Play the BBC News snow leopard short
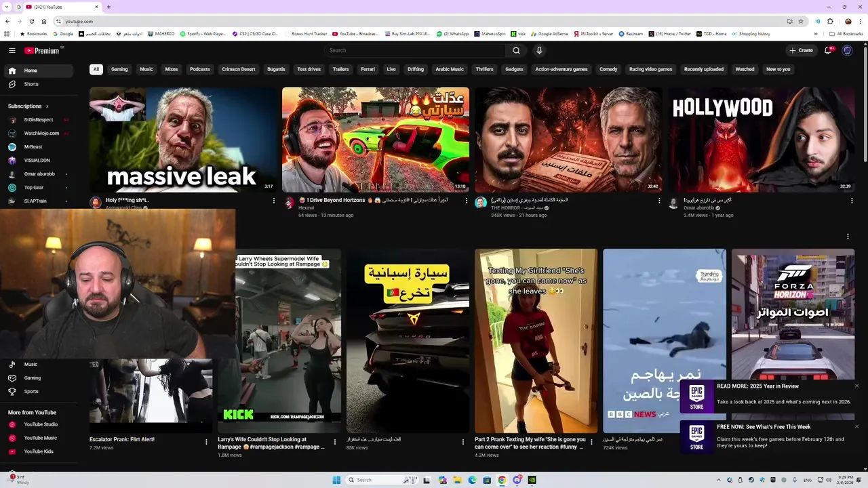Image resolution: width=868 pixels, height=488 pixels. (665, 341)
